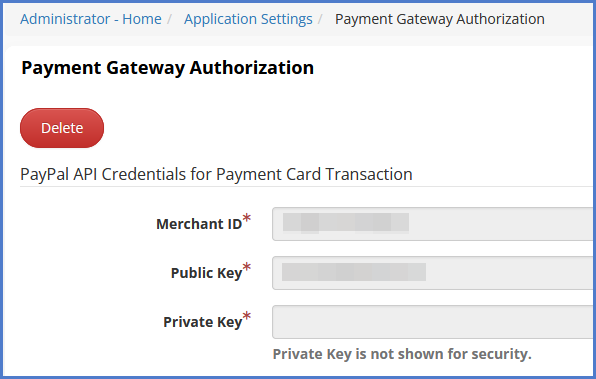
Task: Click the slash after Application Settings
Action: (320, 19)
